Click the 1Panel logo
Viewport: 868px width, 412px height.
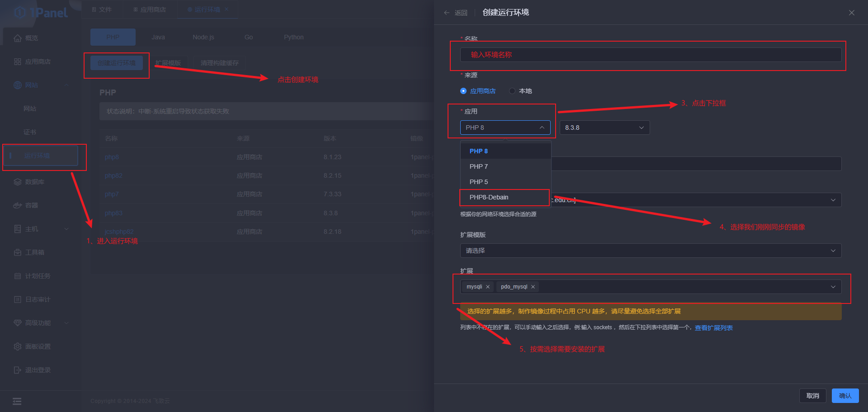[x=41, y=13]
